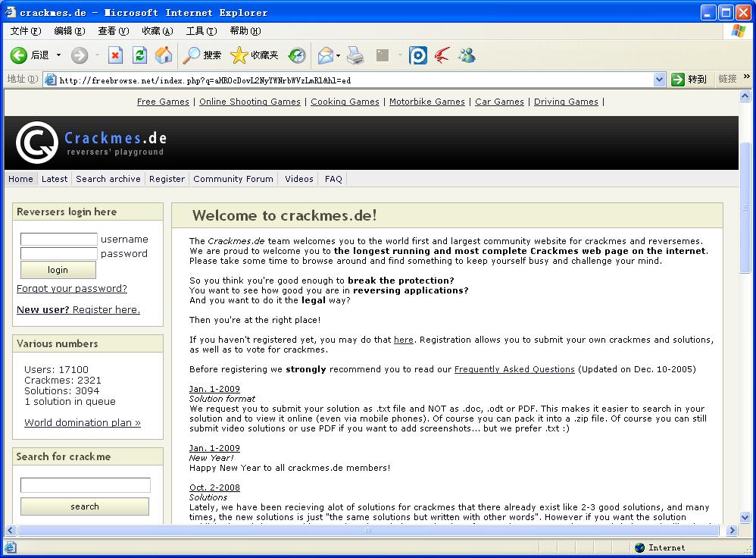Click the Windows flag throbber logo
Screen dimensions: 756x558
(738, 31)
